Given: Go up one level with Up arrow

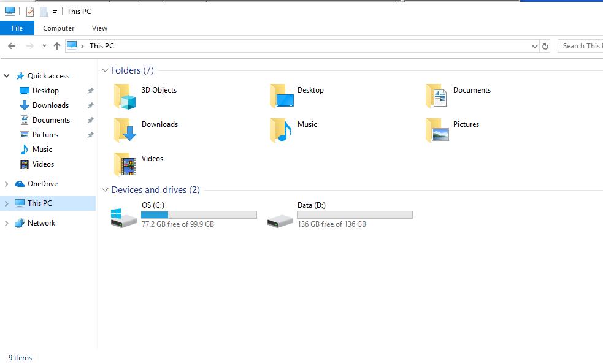Looking at the screenshot, I should tap(57, 46).
